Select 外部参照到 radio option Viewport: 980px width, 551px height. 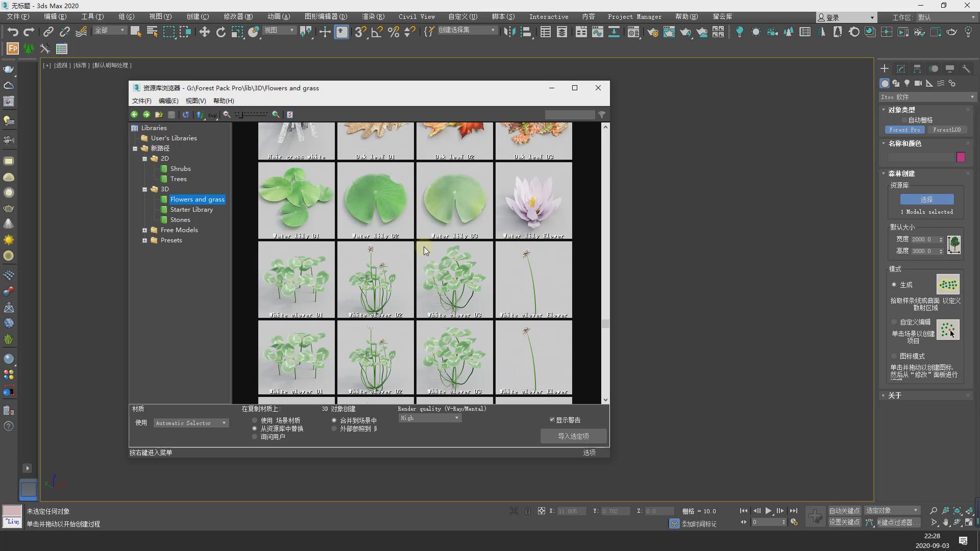pyautogui.click(x=334, y=429)
